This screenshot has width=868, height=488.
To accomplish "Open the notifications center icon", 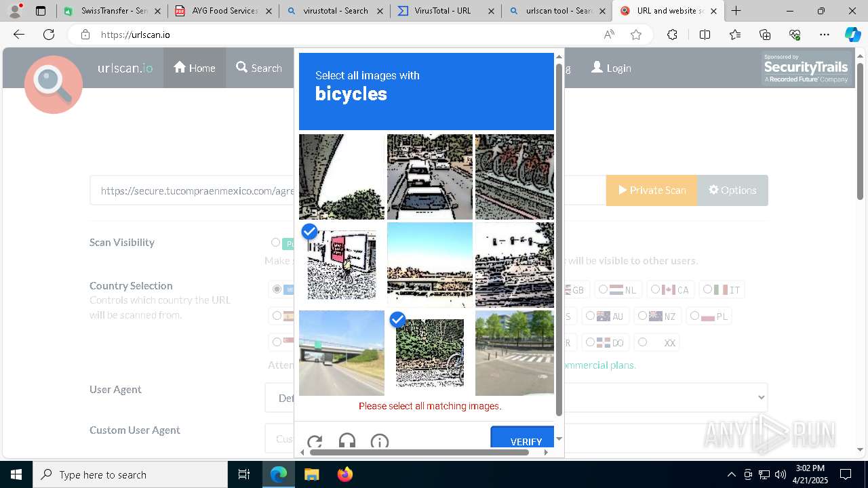I will (846, 474).
